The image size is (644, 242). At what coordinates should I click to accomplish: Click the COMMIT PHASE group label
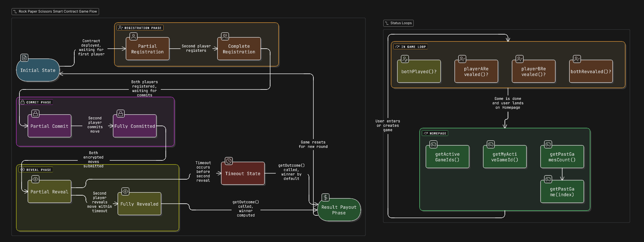(x=36, y=102)
